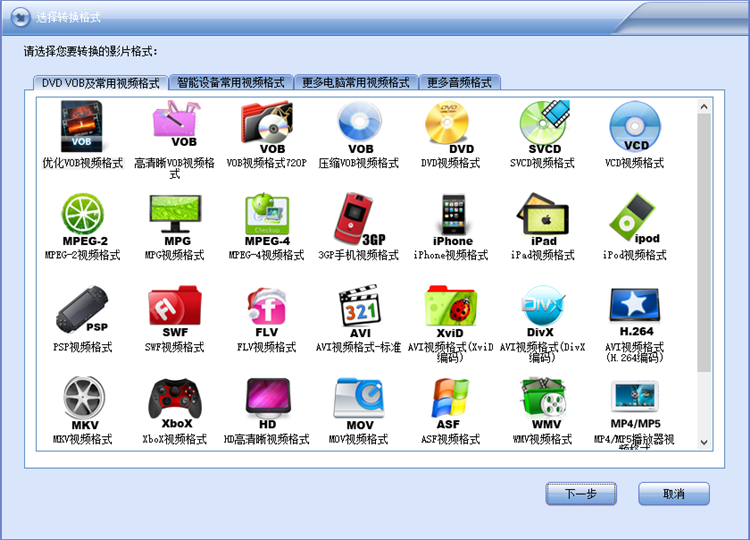This screenshot has width=750, height=540.
Task: Pick the VCD video format icon
Action: tap(635, 127)
